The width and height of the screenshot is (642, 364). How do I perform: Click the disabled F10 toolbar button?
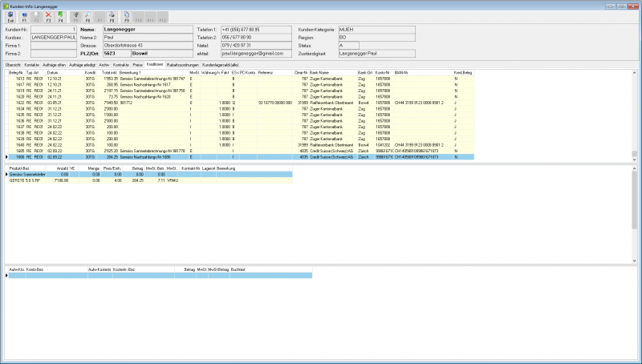point(138,17)
